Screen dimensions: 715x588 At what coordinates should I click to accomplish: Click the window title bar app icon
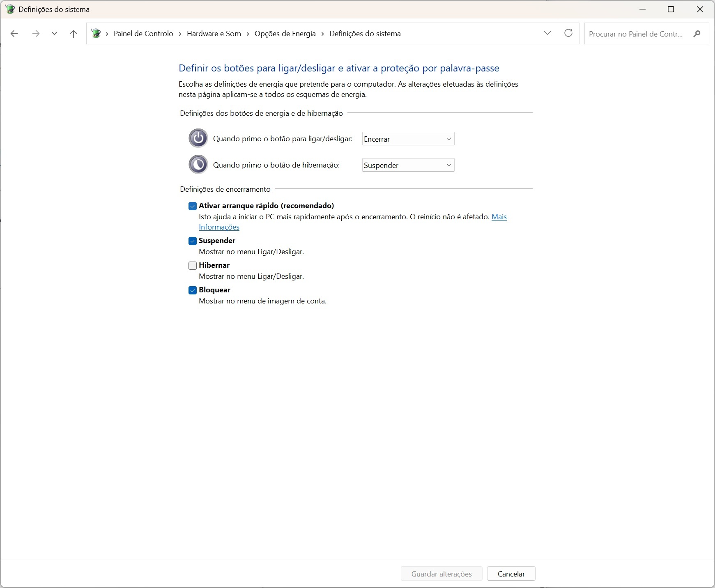[10, 9]
